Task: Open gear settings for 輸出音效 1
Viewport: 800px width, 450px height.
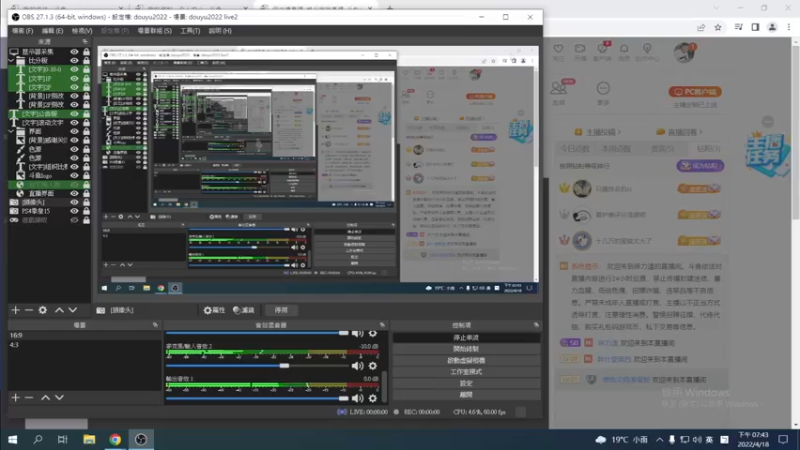Action: [x=373, y=398]
